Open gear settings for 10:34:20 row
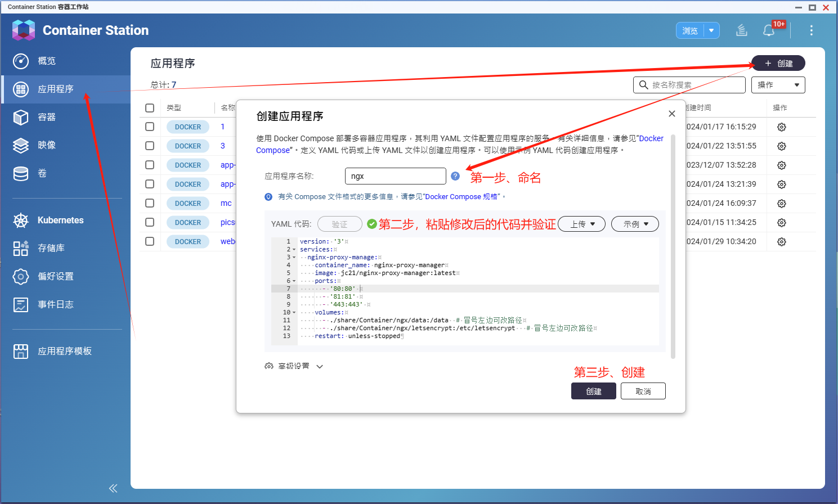The height and width of the screenshot is (504, 838). pyautogui.click(x=782, y=242)
